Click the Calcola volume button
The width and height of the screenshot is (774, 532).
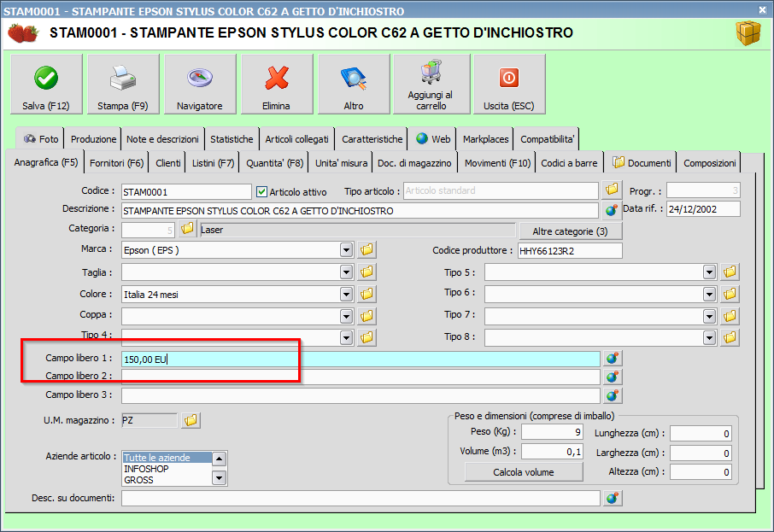[x=524, y=472]
